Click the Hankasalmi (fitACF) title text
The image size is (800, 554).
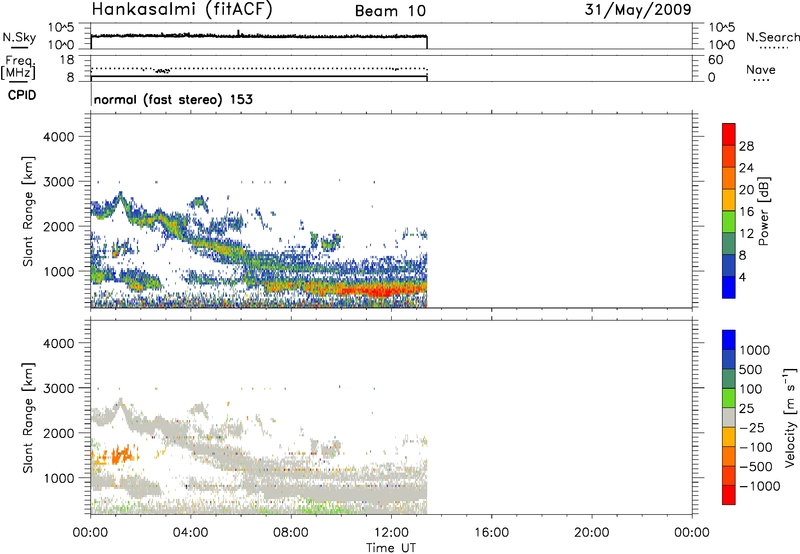coord(182,10)
